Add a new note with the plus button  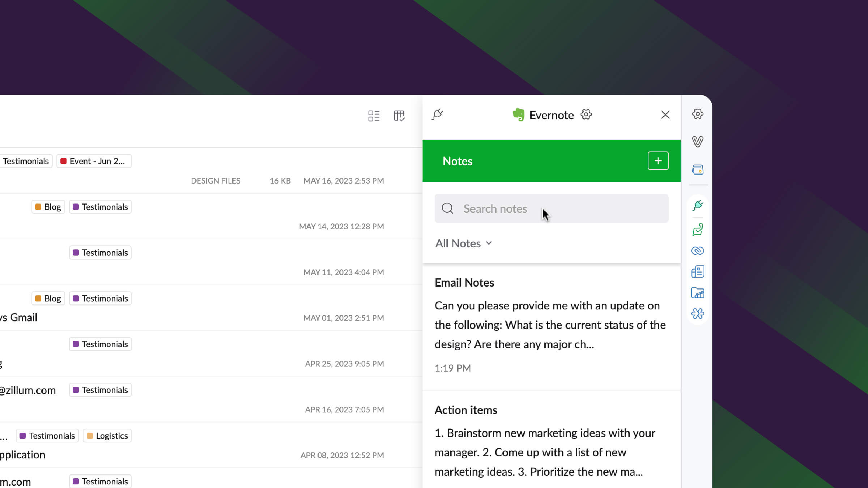[658, 161]
